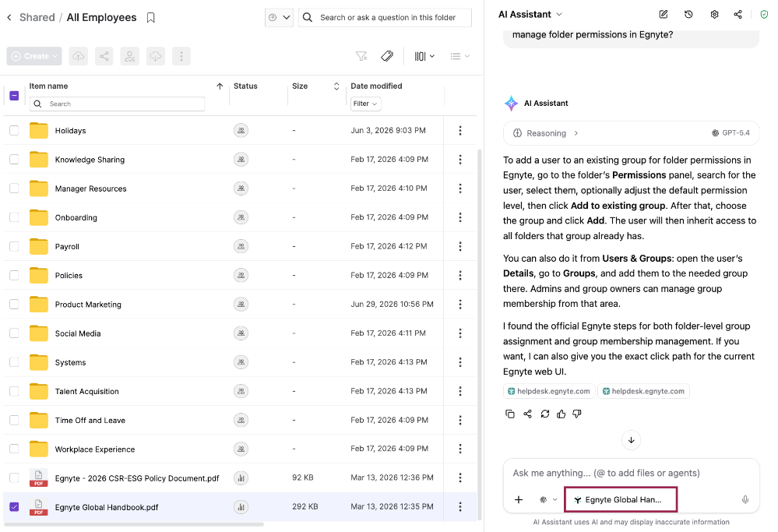The height and width of the screenshot is (532, 778).
Task: Click the download cloud icon in toolbar
Action: pos(156,56)
